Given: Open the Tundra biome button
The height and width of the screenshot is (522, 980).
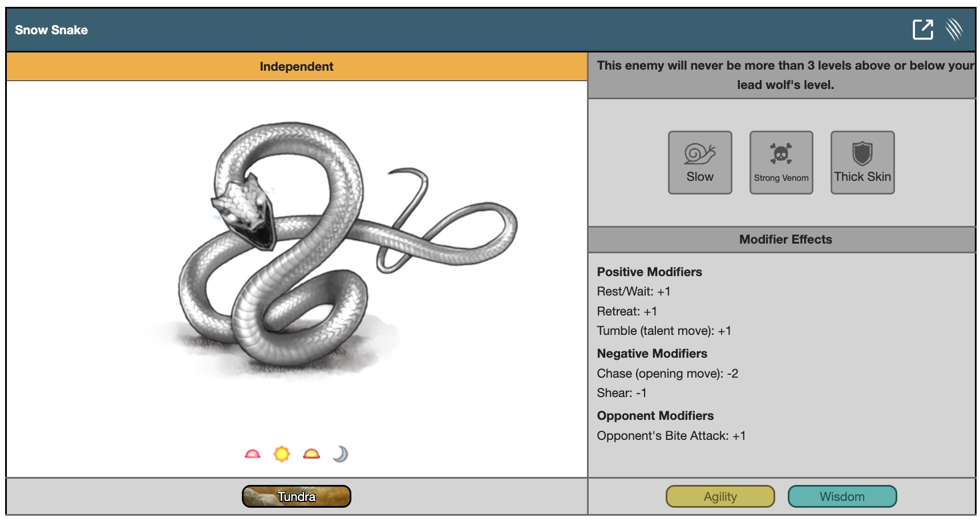Looking at the screenshot, I should tap(296, 496).
